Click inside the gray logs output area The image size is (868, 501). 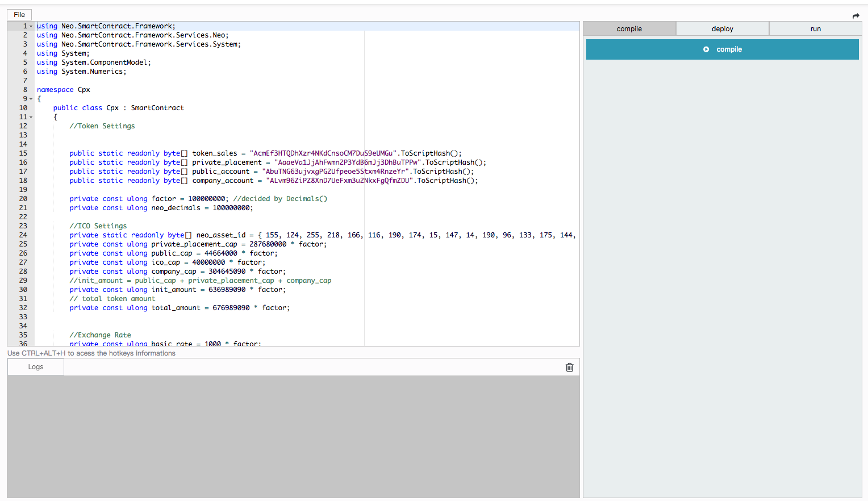[x=293, y=436]
